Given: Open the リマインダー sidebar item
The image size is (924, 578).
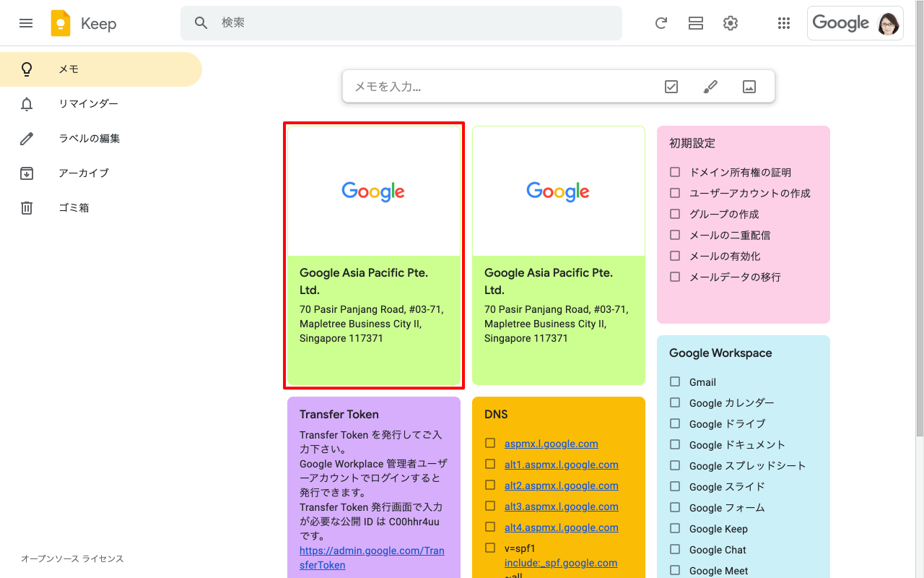Looking at the screenshot, I should click(101, 104).
